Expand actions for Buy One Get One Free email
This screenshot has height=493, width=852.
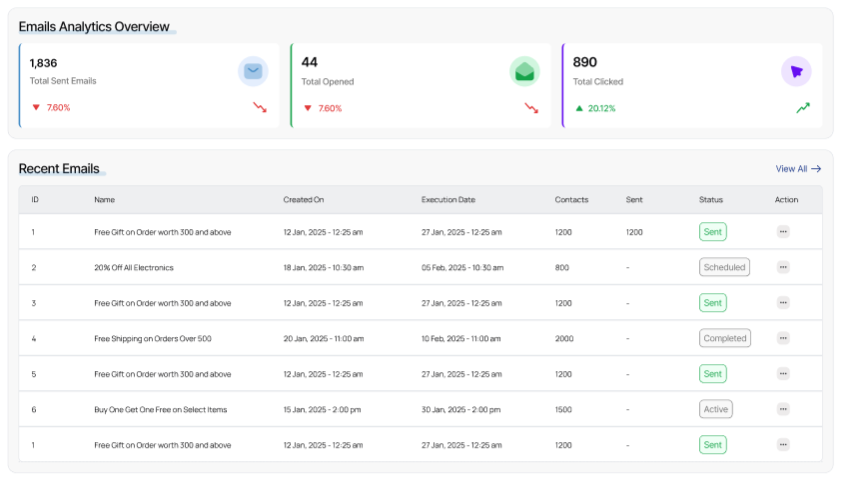point(783,409)
